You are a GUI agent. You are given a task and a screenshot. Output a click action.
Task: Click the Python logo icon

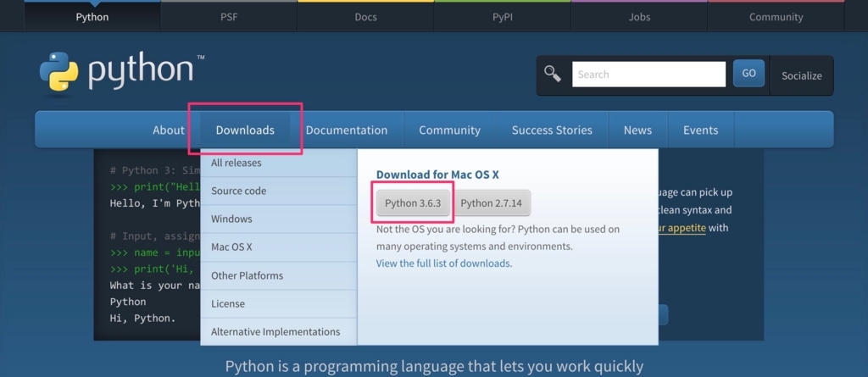(59, 72)
